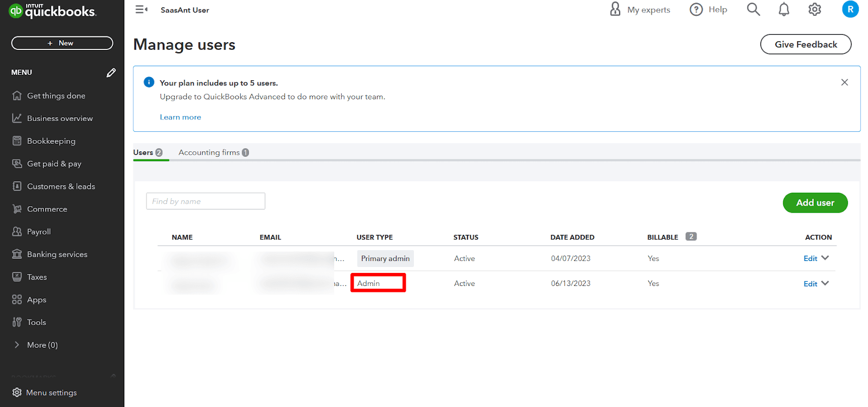The width and height of the screenshot is (868, 407).
Task: Collapse the sidebar with the hamburger icon
Action: coord(142,9)
